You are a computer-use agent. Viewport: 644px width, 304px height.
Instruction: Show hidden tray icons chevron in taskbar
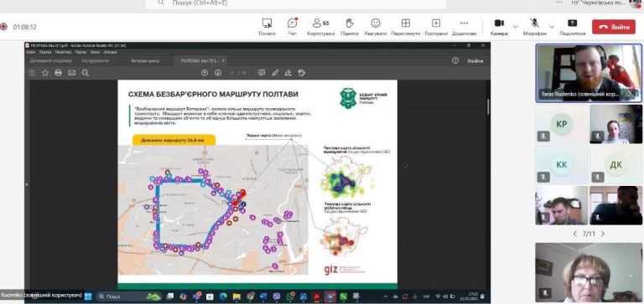(385, 296)
